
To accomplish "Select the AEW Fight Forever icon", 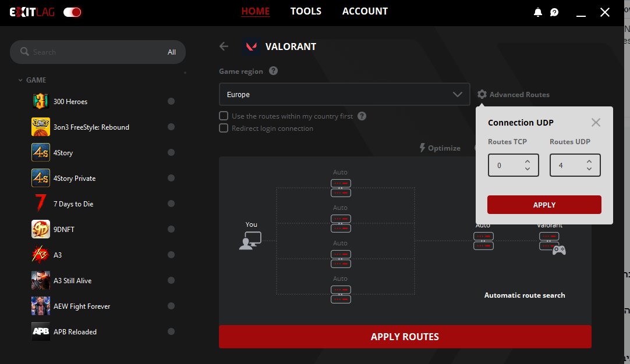I will [x=41, y=306].
